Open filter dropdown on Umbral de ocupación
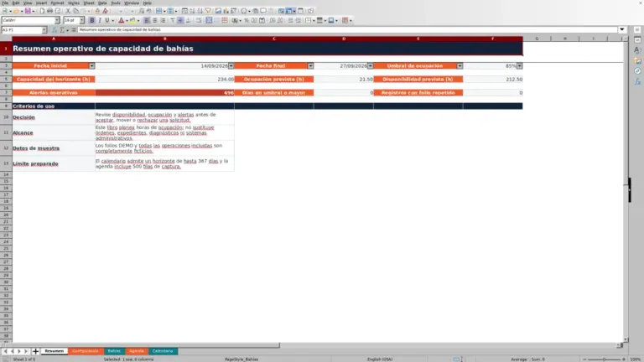This screenshot has height=362, width=644. pyautogui.click(x=460, y=65)
